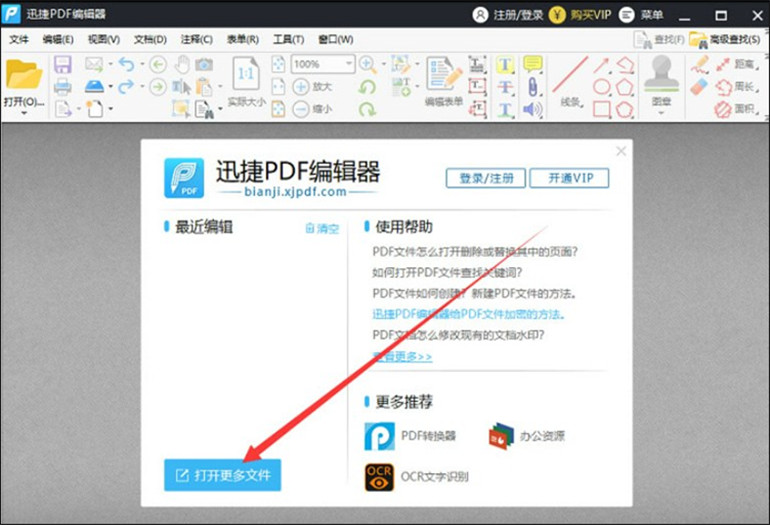Select the Snapshot camera tool

204,64
